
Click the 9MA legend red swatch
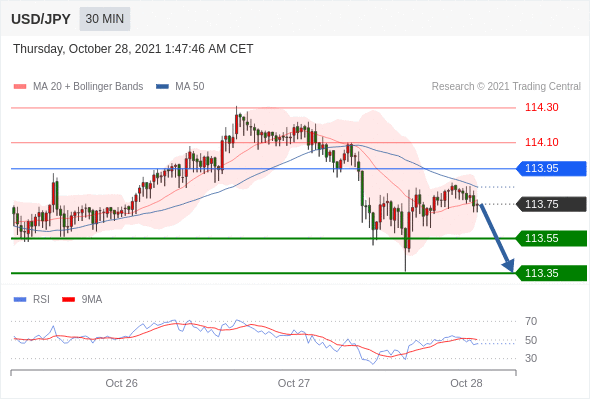point(68,300)
